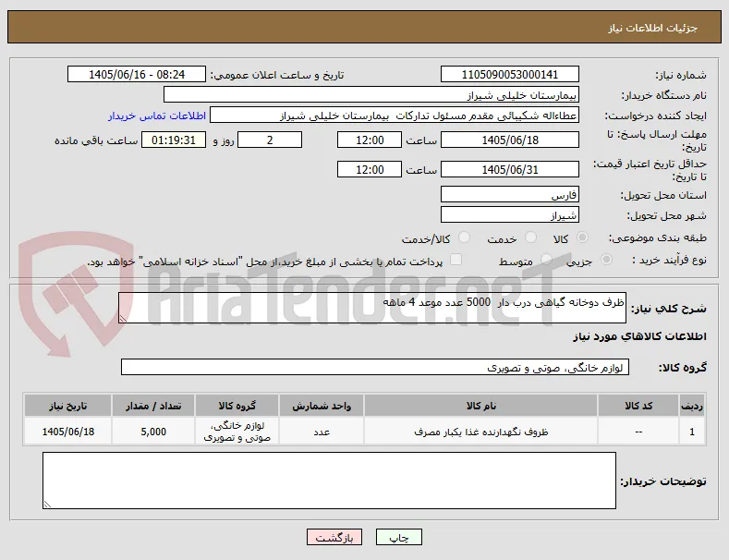This screenshot has width=729, height=560.
Task: Click the item name ظروف نگهدارنده غذا یکبار مصرف
Action: [480, 432]
